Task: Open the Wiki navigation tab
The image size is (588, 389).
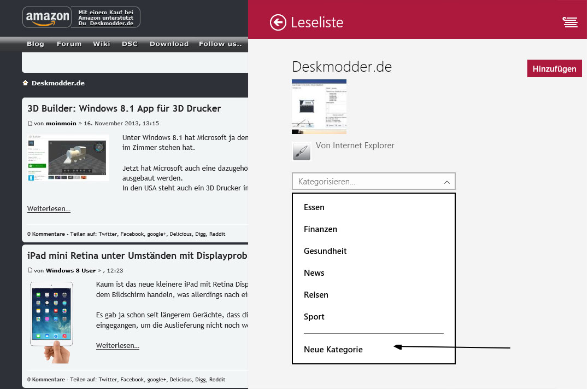Action: click(x=102, y=44)
